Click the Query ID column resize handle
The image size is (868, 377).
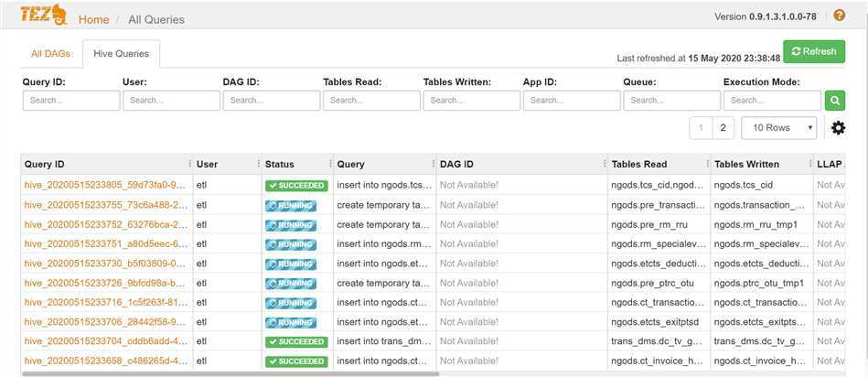click(x=189, y=164)
